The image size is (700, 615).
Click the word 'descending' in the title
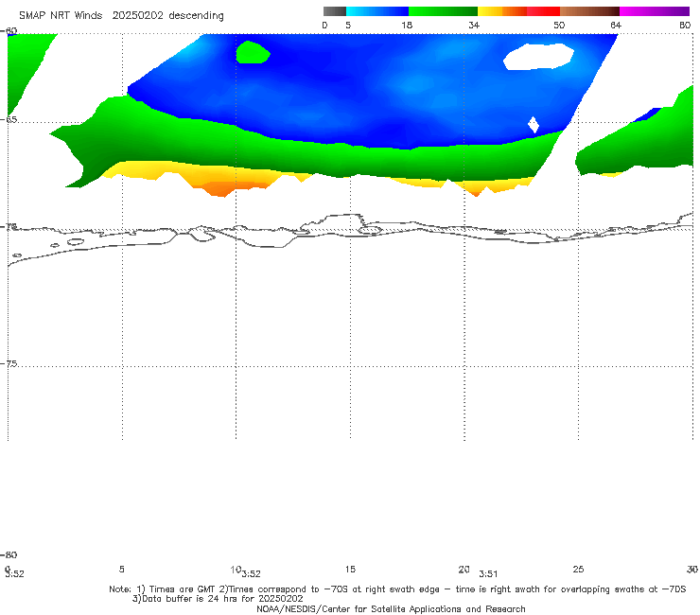(197, 16)
